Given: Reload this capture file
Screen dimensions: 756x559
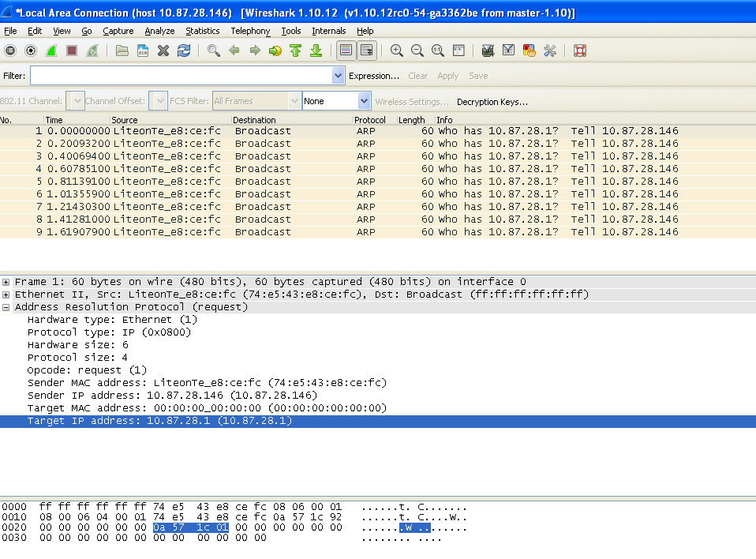Looking at the screenshot, I should pos(184,51).
